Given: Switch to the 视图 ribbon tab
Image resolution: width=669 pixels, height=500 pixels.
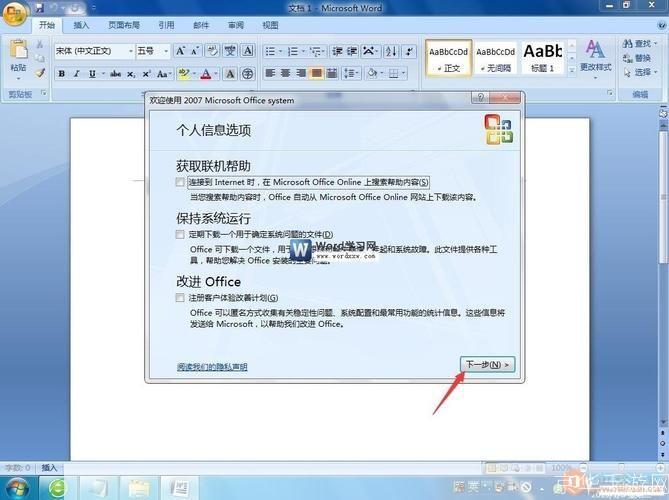Looking at the screenshot, I should coord(270,25).
